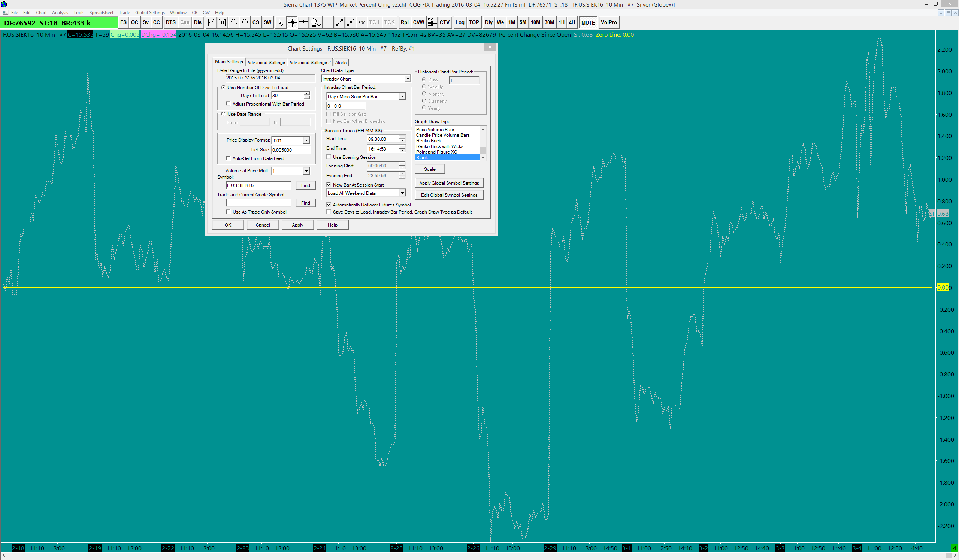Enable Adjust Proportional With Bar Period
This screenshot has height=560, width=959.
tap(229, 104)
